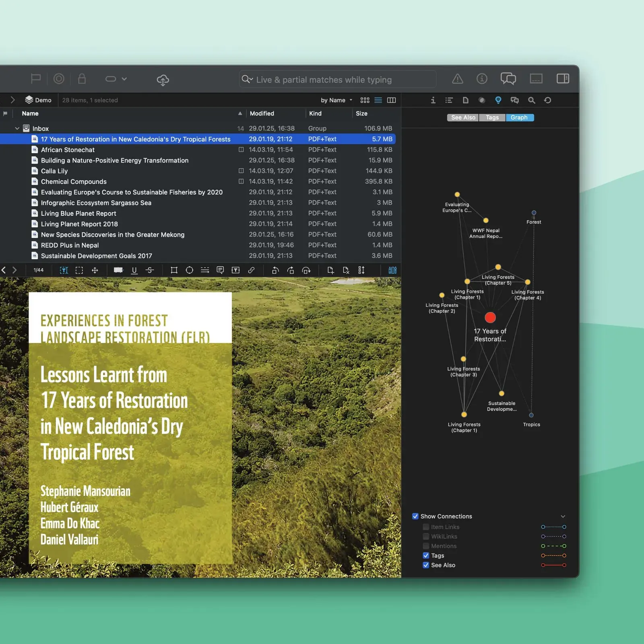Image resolution: width=644 pixels, height=644 pixels.
Task: Apply the highlight annotation tool
Action: coord(118,270)
